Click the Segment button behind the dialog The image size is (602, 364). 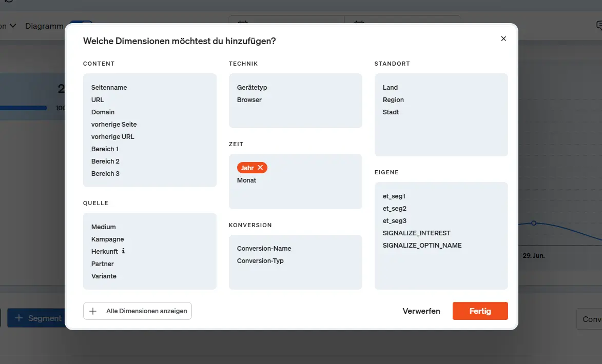pos(36,318)
